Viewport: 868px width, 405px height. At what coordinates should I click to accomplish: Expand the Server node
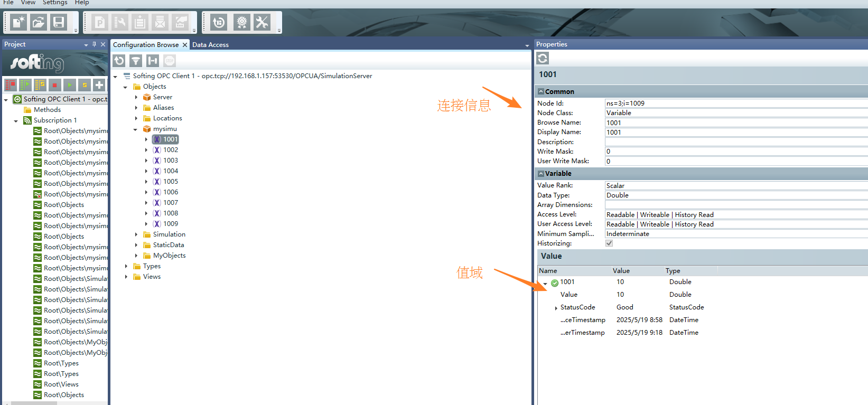[x=136, y=97]
